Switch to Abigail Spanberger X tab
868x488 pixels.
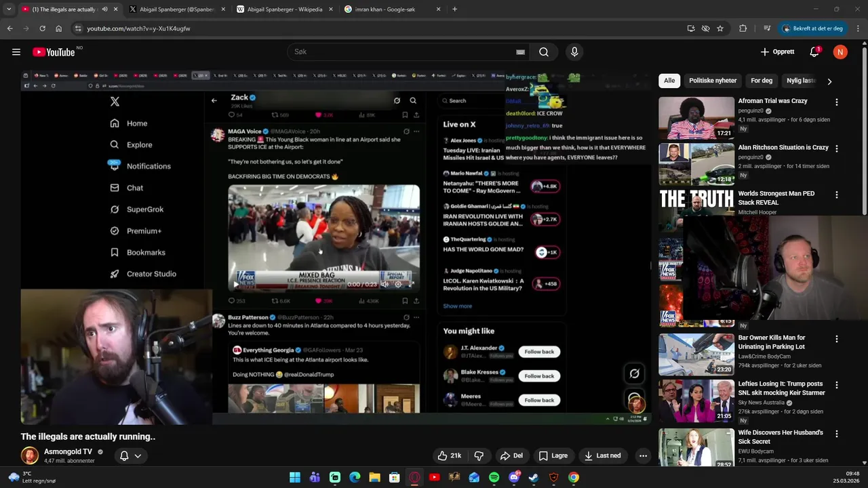[176, 9]
